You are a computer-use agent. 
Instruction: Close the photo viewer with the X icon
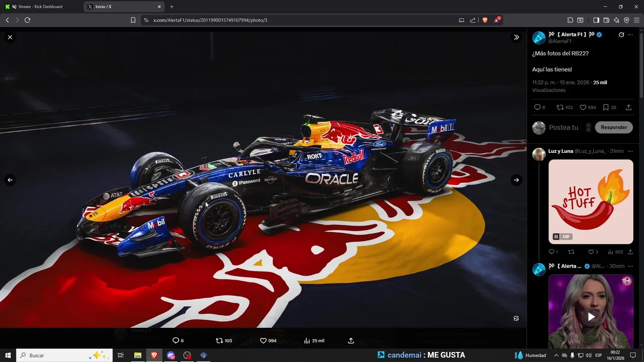[10, 37]
